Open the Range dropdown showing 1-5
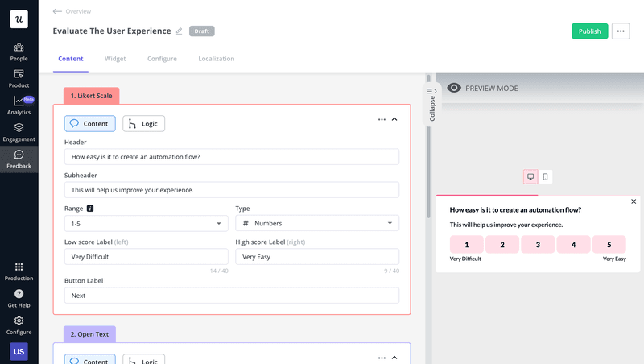644x364 pixels. pos(147,224)
